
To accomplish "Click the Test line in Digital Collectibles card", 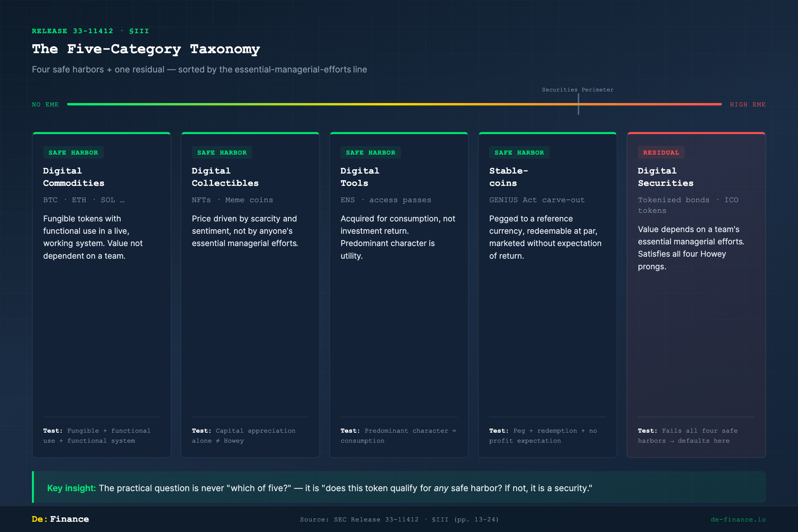I will (x=243, y=435).
